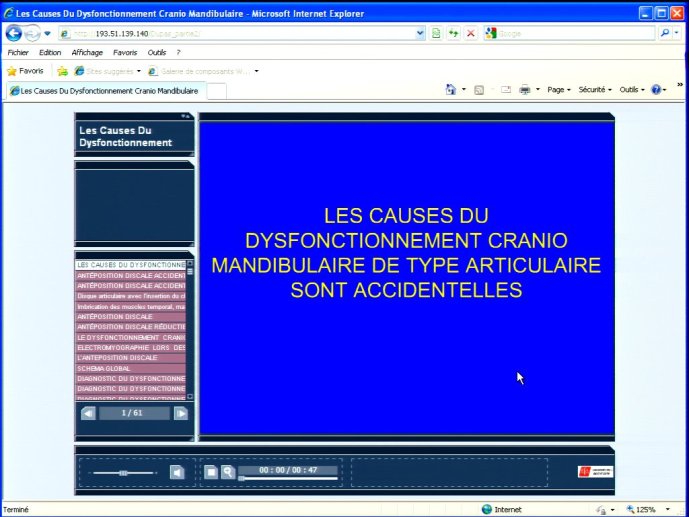The width and height of the screenshot is (689, 517).
Task: Open the ? help menu
Action: (178, 53)
